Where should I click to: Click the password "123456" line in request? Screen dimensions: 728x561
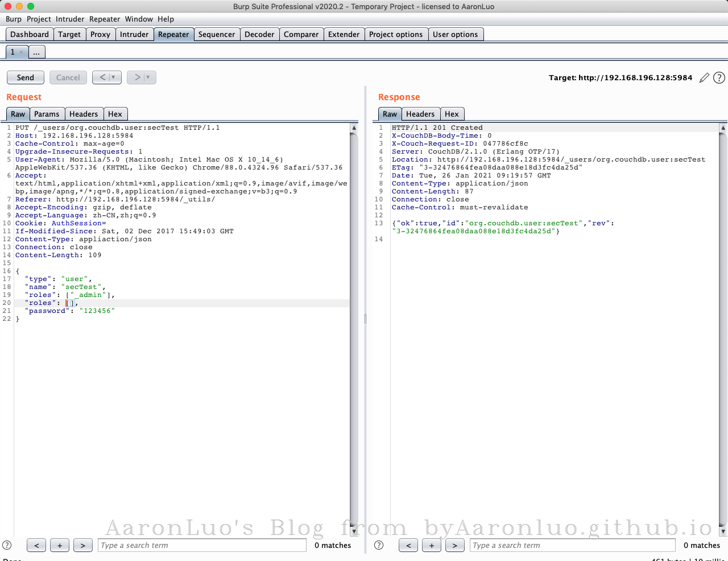coord(69,311)
